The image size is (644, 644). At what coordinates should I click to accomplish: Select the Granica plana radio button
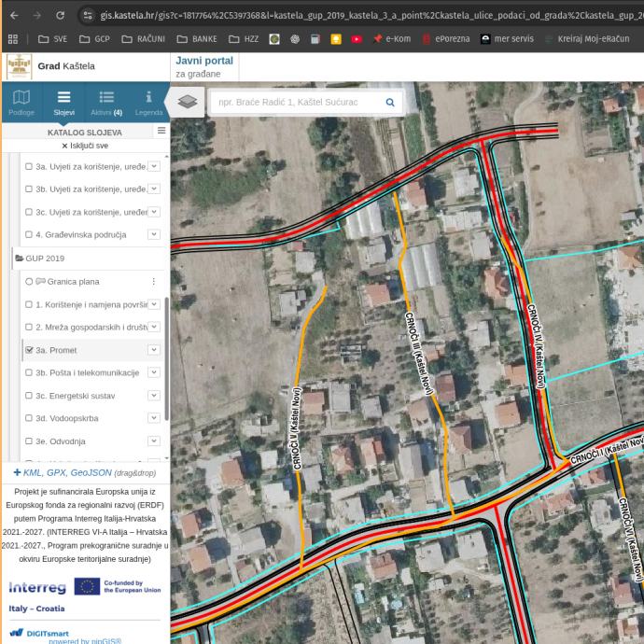29,281
